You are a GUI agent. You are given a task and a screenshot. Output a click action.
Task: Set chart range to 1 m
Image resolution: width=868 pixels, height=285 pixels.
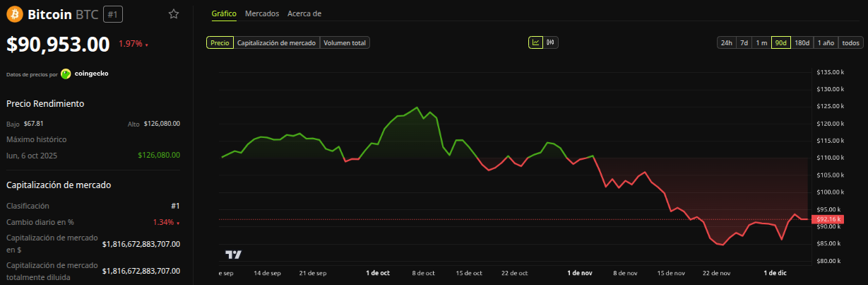(x=761, y=43)
